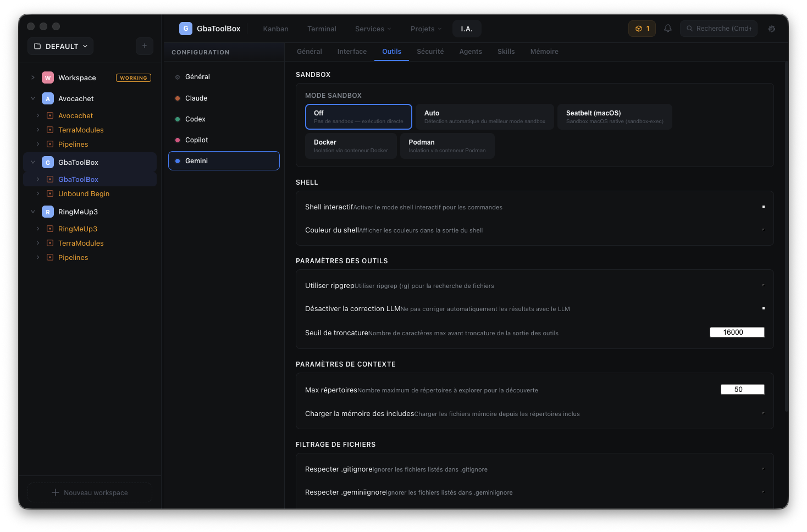Open the I.A. tab
Screen dimensions: 807x532
pos(467,29)
